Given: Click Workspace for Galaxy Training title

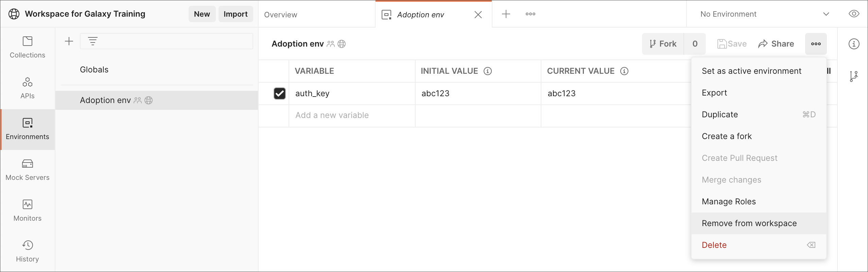Looking at the screenshot, I should pyautogui.click(x=85, y=14).
